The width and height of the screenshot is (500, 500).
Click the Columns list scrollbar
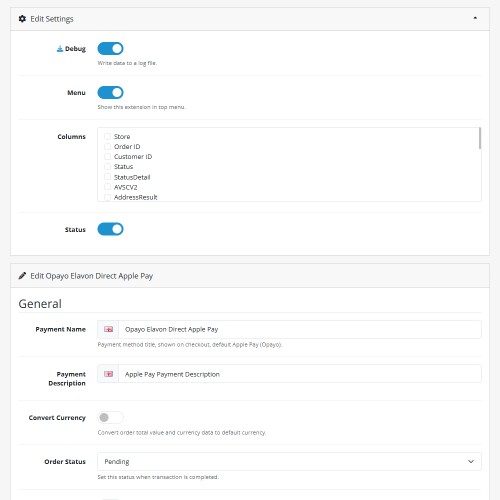(x=480, y=138)
